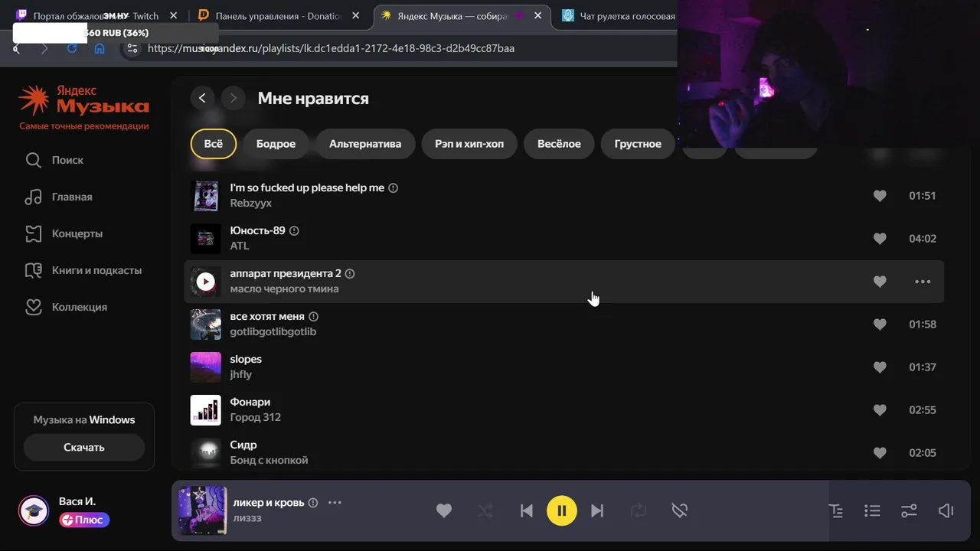Play аппарат президента 2 track via play icon
Viewport: 980px width, 551px height.
point(205,282)
